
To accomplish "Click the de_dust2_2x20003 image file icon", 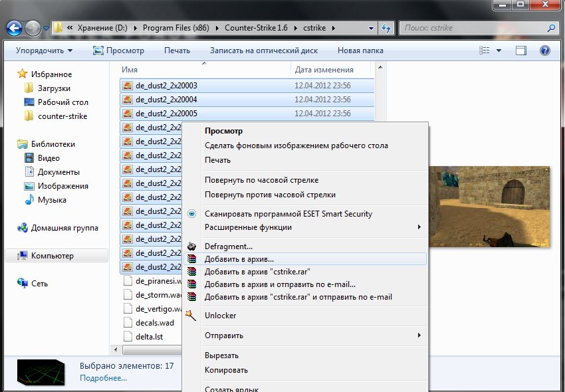I will [127, 86].
